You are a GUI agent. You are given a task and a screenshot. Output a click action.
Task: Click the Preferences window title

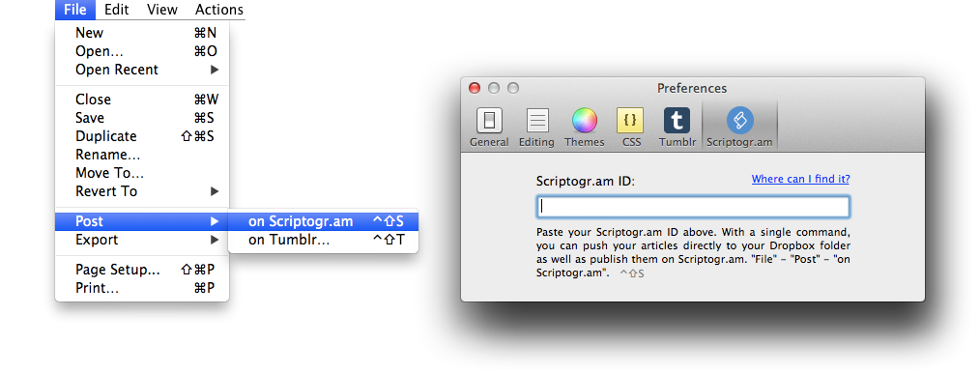(x=692, y=89)
